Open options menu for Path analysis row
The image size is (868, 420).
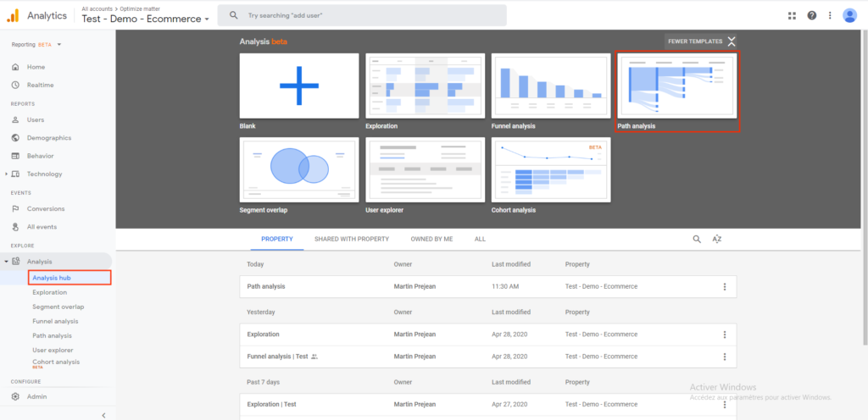point(725,287)
